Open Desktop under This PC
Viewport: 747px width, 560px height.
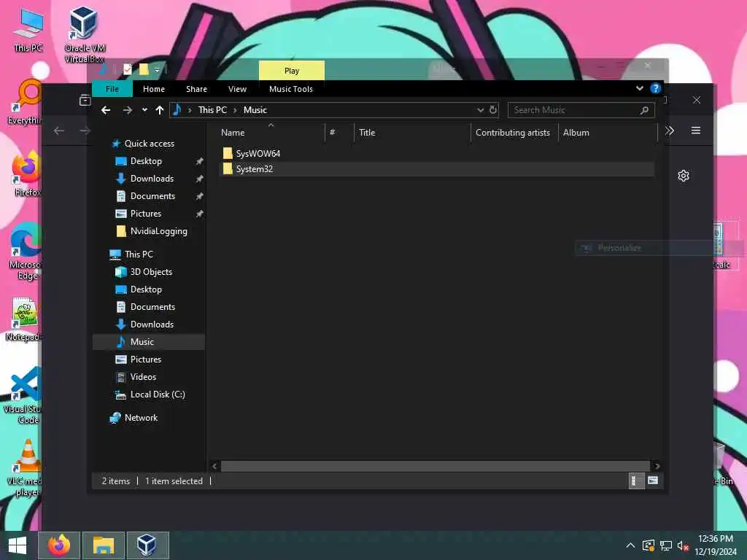pos(146,289)
